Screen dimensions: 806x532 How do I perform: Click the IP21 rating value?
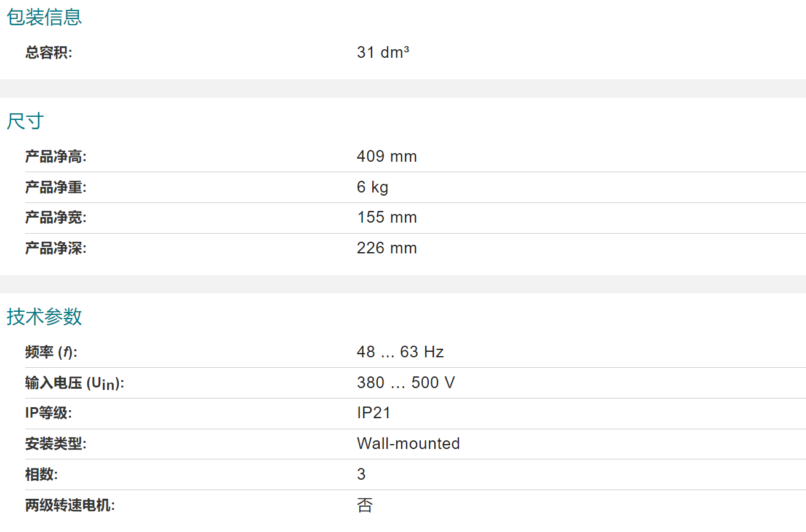point(374,413)
